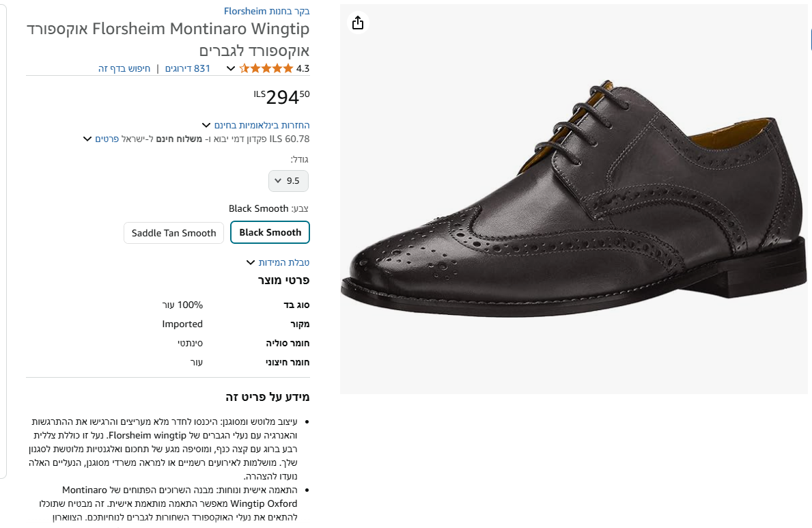The width and height of the screenshot is (812, 528).
Task: Click the חיפוש בדף זה link
Action: pos(124,68)
